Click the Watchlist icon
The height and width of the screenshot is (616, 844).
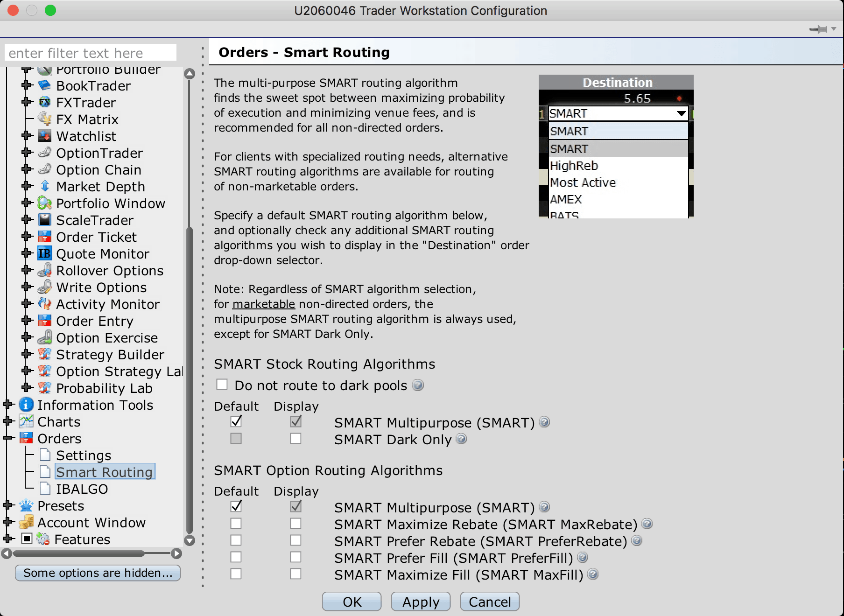(x=44, y=136)
